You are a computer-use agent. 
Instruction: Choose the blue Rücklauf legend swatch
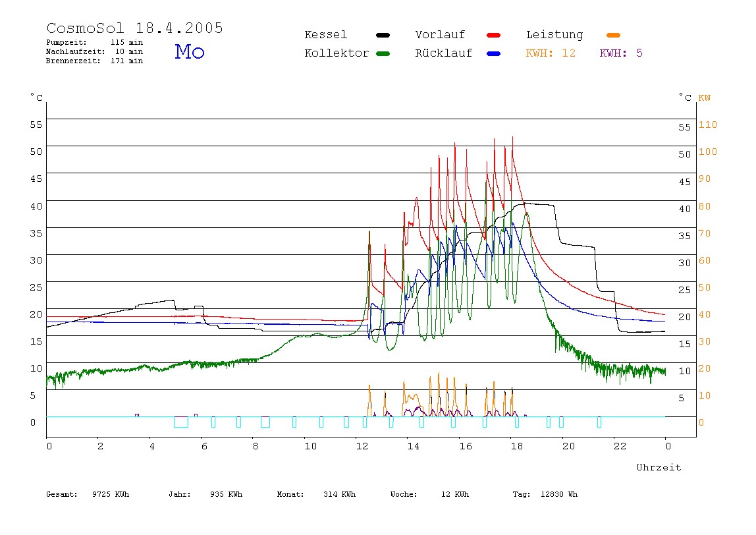pos(494,53)
